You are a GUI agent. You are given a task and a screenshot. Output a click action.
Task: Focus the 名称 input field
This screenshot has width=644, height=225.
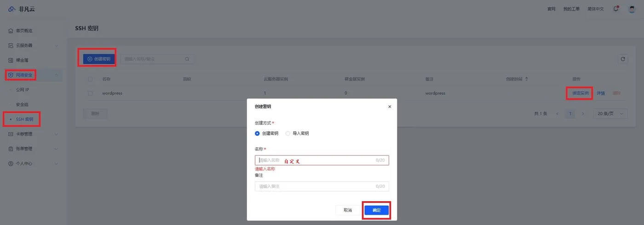[x=322, y=160]
